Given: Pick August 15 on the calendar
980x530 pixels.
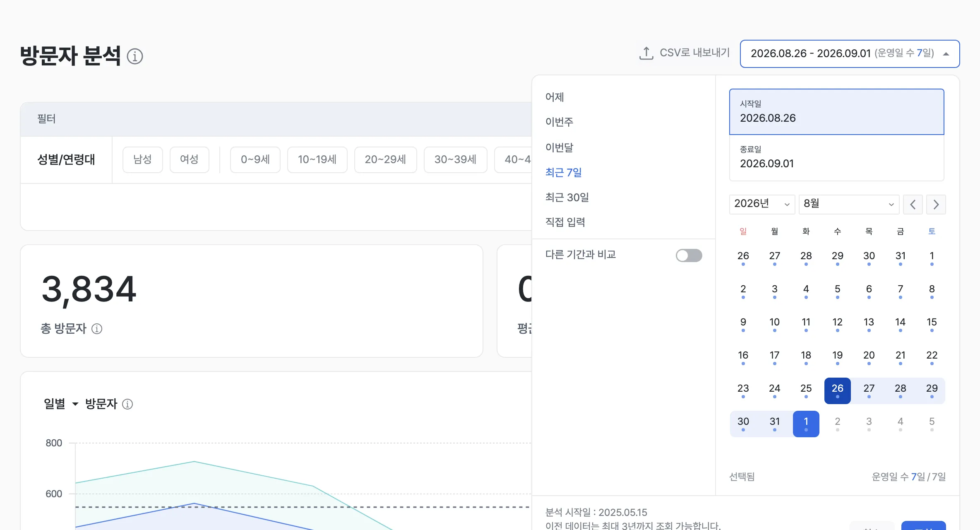Looking at the screenshot, I should pos(932,324).
